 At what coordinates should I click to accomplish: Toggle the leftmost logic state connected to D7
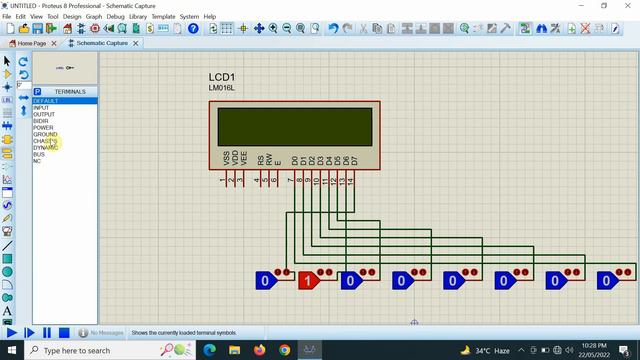click(267, 281)
